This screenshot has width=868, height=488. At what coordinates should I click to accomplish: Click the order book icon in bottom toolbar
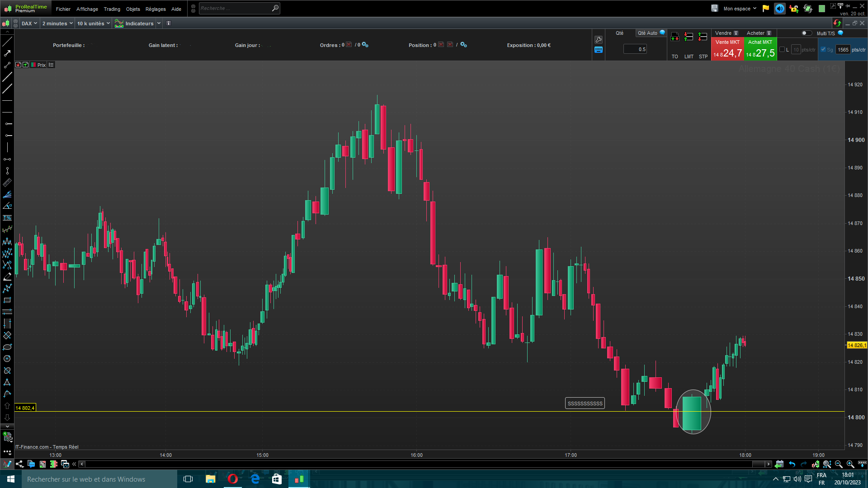(x=54, y=464)
